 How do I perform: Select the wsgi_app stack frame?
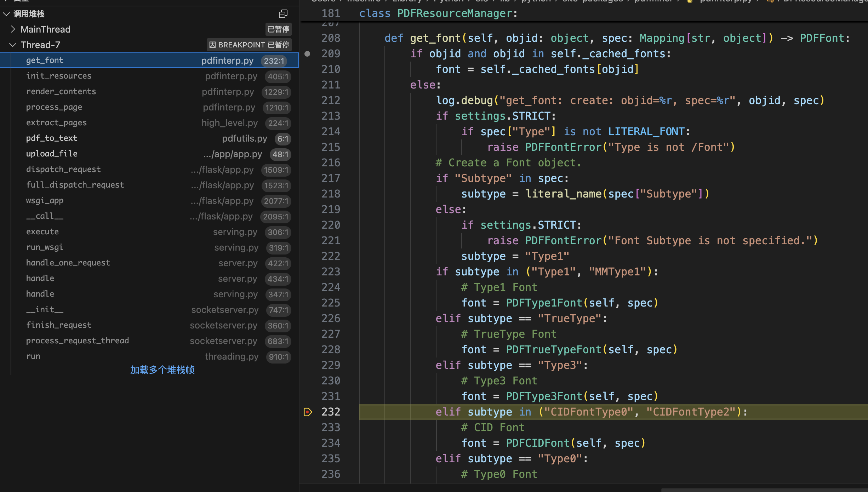point(149,200)
